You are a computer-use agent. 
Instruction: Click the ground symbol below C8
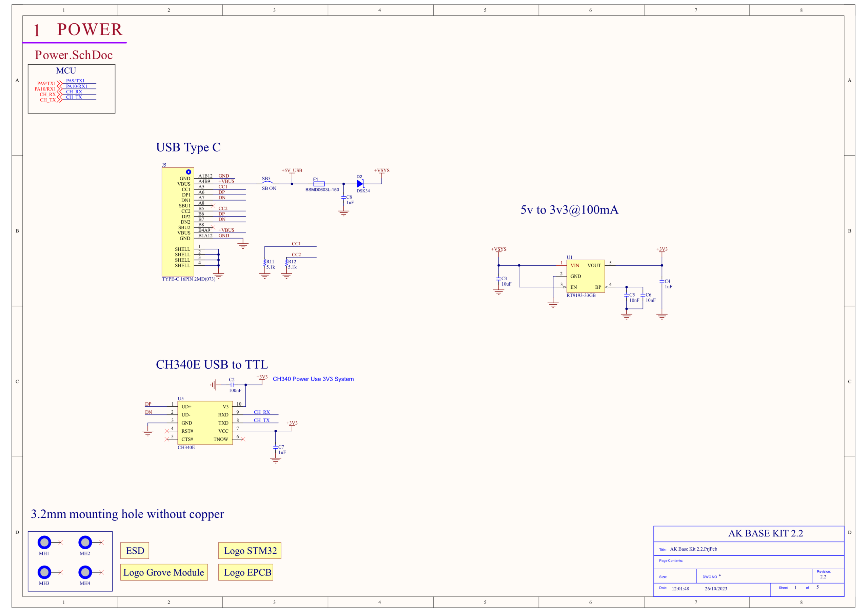pos(344,213)
